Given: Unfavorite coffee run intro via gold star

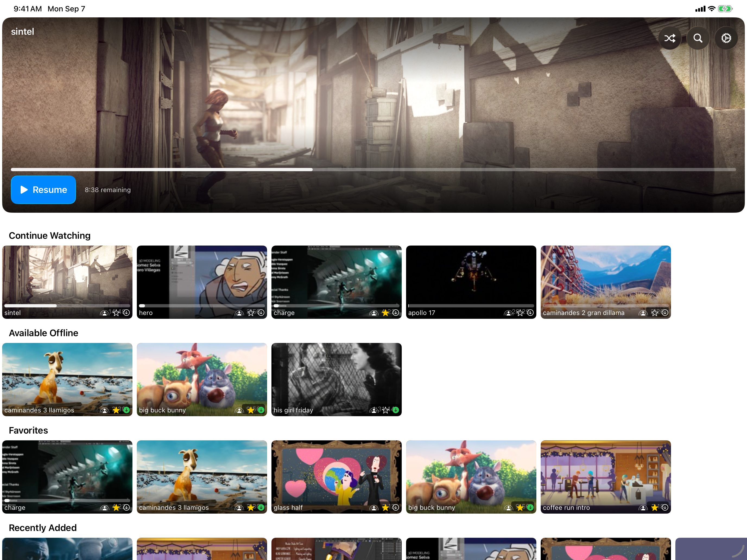Looking at the screenshot, I should (654, 507).
